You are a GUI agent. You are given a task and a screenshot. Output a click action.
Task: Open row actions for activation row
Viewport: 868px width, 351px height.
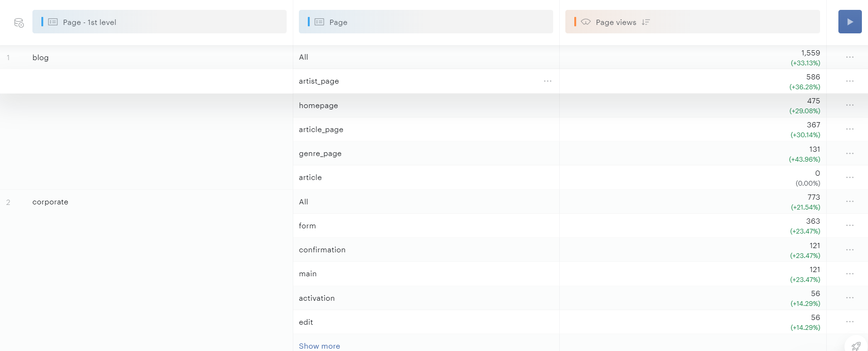point(850,298)
